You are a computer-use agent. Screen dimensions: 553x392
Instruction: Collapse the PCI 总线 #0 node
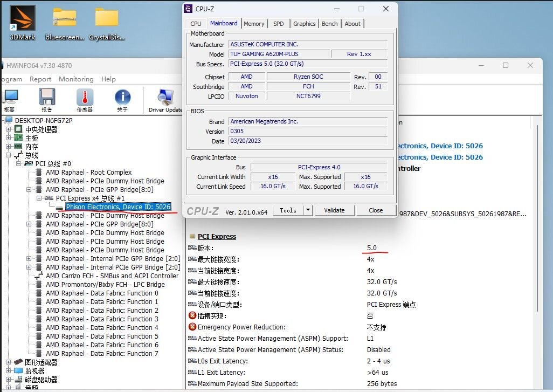19,164
